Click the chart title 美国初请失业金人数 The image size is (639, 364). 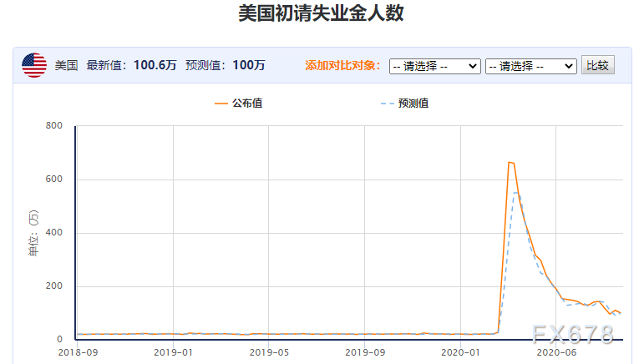point(321,13)
